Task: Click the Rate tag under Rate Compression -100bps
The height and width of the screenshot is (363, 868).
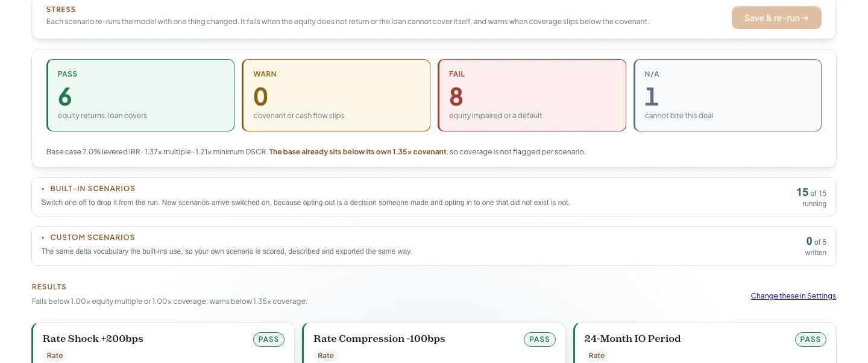Action: coord(325,356)
